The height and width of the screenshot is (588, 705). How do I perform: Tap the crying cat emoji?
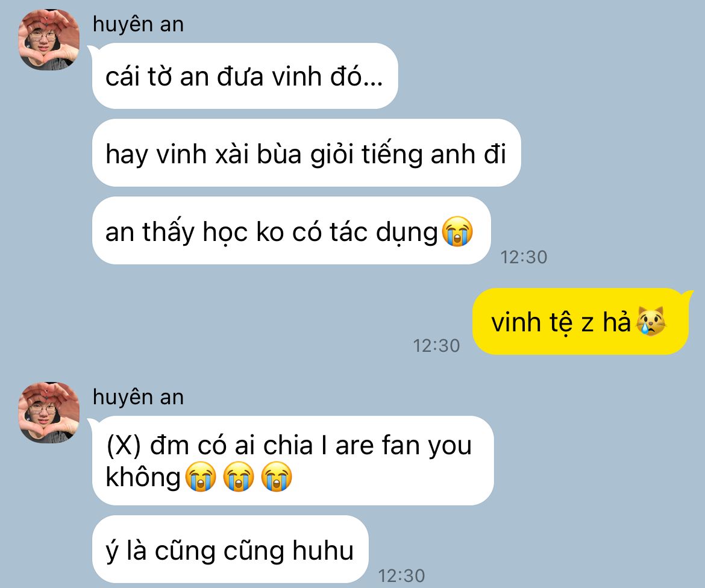(x=651, y=322)
